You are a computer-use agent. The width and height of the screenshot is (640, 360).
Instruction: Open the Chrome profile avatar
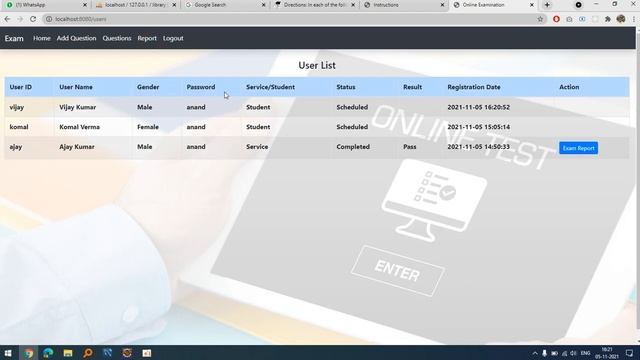point(621,19)
